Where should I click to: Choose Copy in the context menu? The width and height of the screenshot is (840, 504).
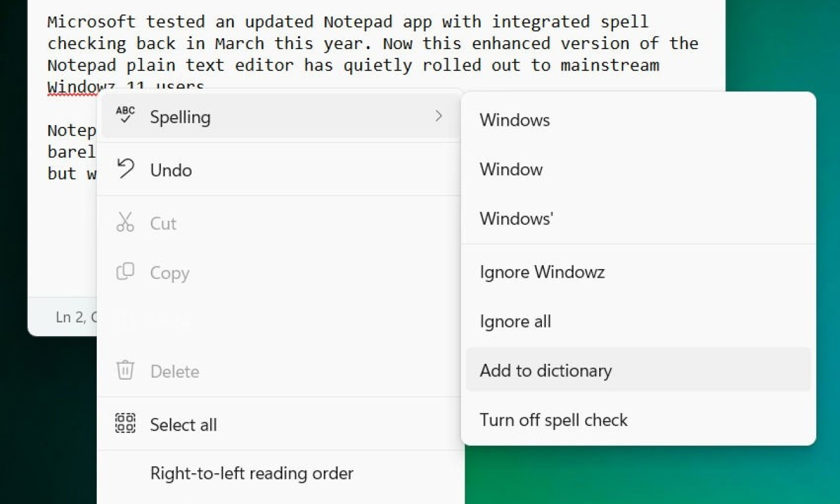click(x=280, y=273)
